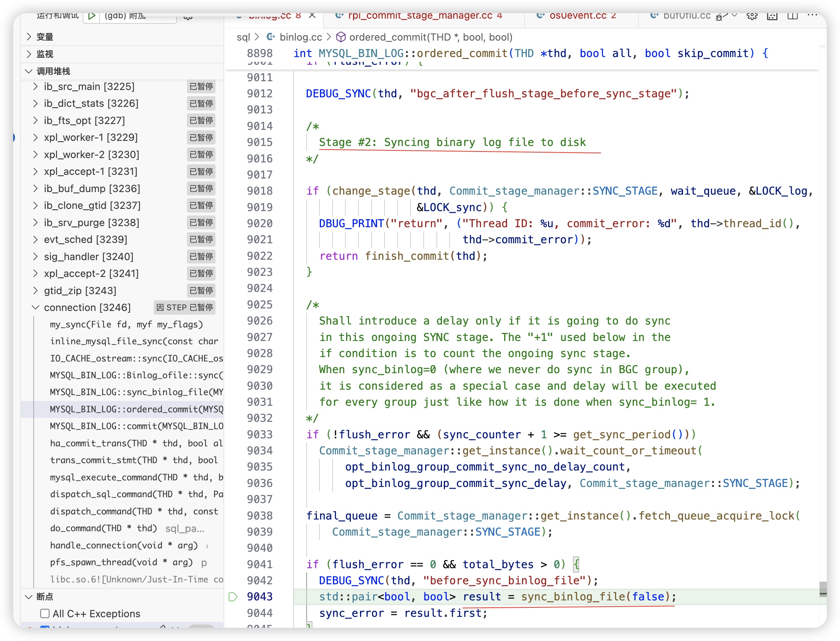The width and height of the screenshot is (840, 641).
Task: Click the current execution arrow at line 9043
Action: pos(233,596)
